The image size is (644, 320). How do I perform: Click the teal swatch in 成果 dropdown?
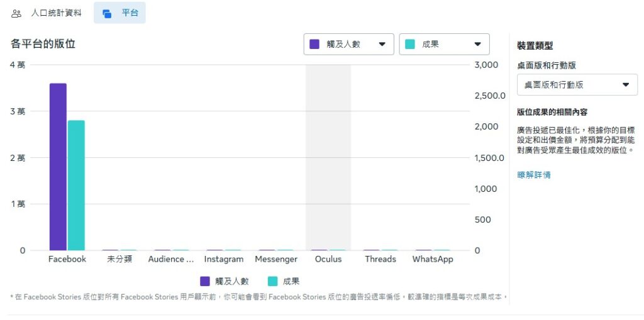click(410, 44)
